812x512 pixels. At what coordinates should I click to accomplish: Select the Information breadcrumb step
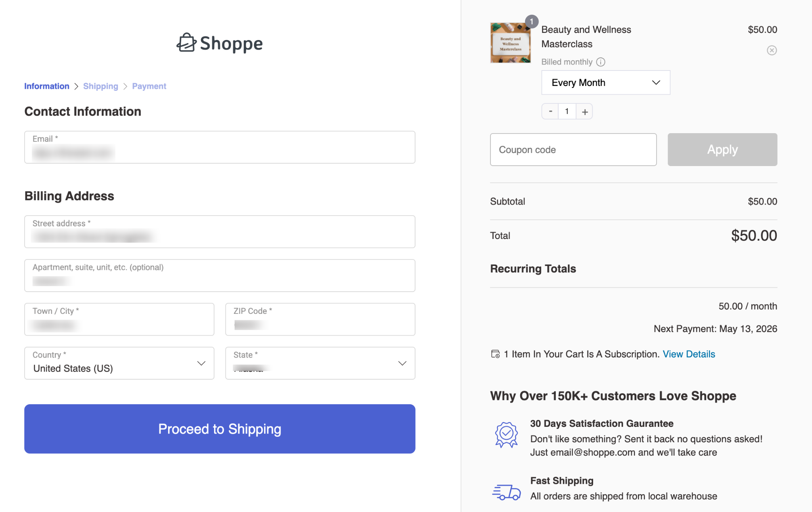46,86
